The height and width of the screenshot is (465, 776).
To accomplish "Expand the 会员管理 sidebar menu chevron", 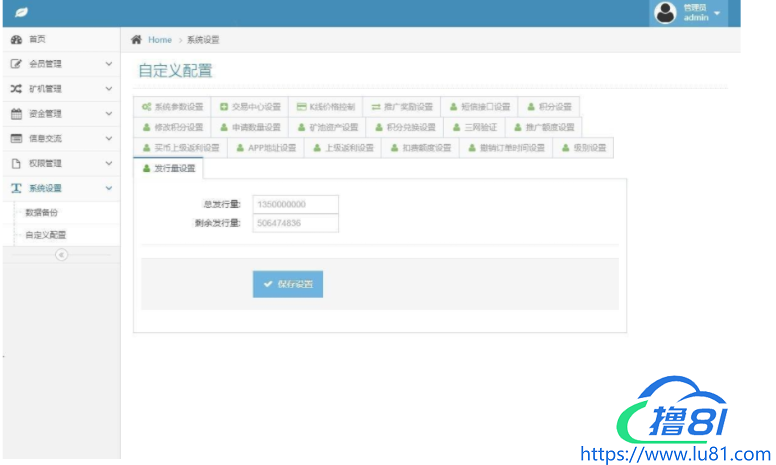I will click(108, 64).
